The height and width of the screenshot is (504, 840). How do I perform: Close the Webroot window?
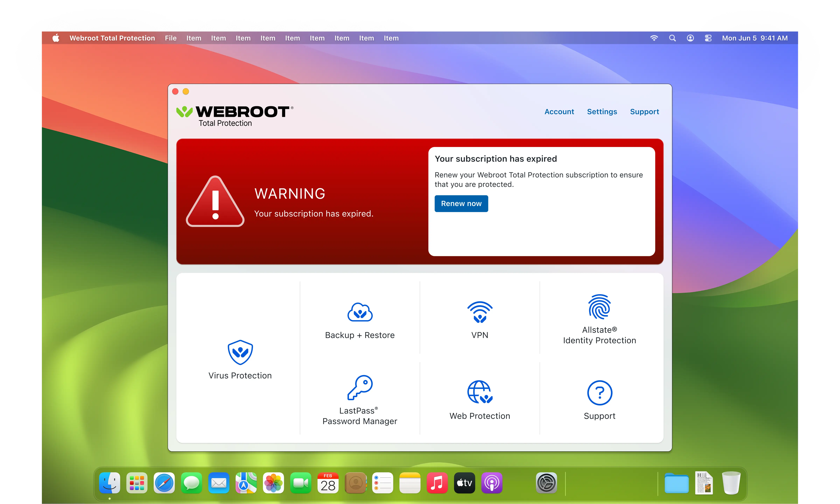tap(175, 91)
